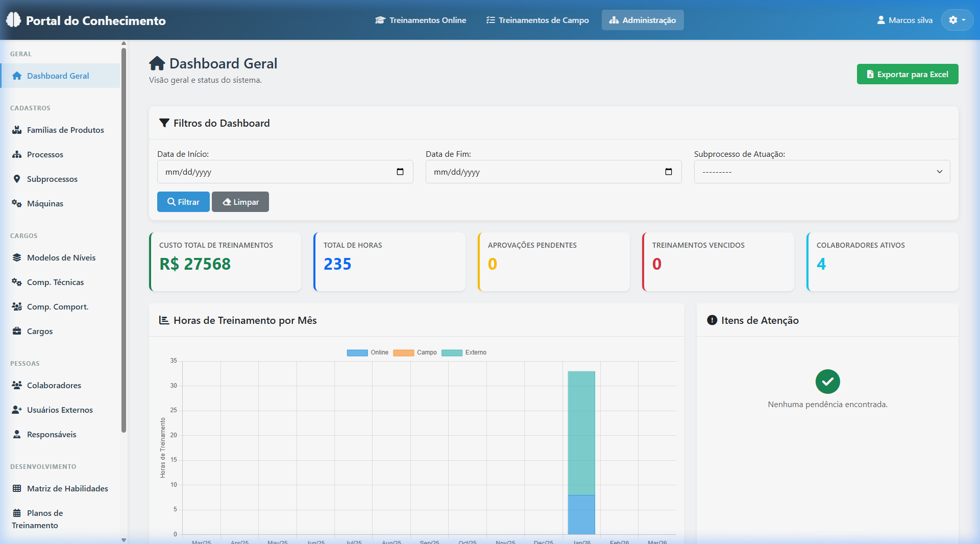The width and height of the screenshot is (980, 544).
Task: Click the home icon next to Dashboard Geral title
Action: point(157,63)
